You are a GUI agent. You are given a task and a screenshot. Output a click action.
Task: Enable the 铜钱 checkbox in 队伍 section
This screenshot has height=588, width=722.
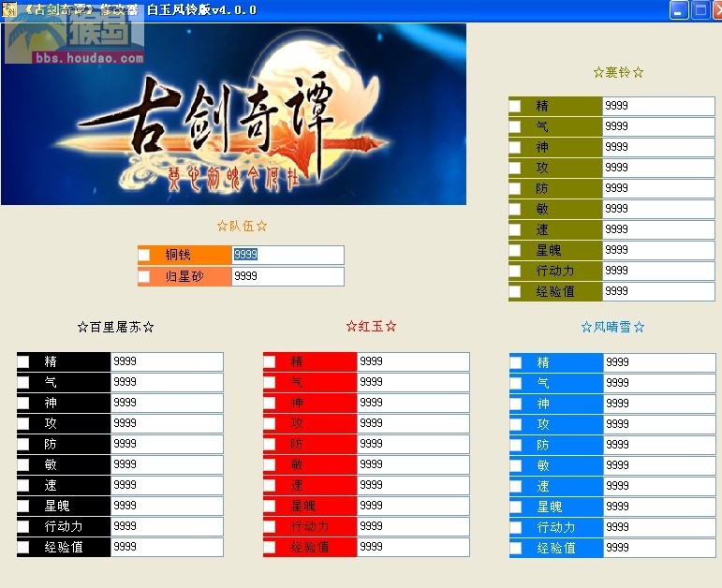pyautogui.click(x=144, y=255)
